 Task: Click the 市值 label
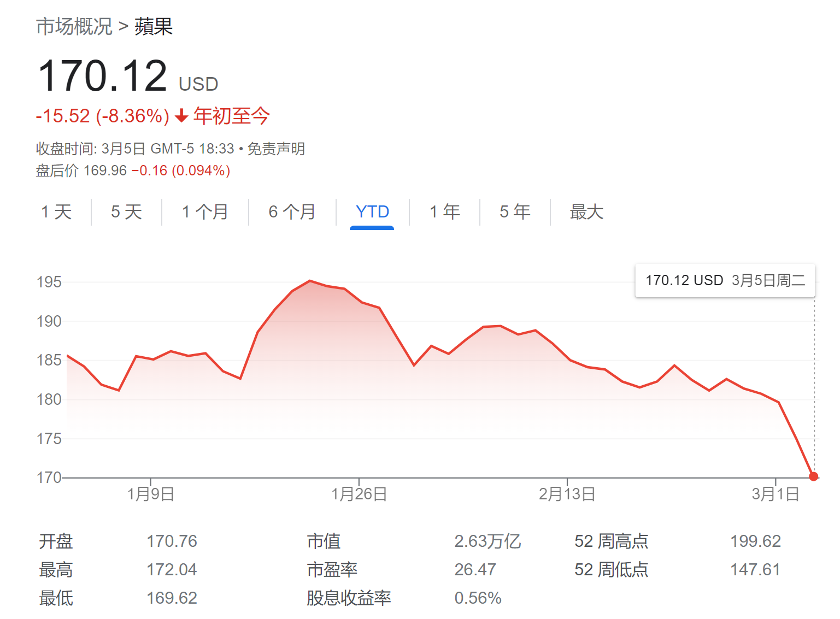324,541
